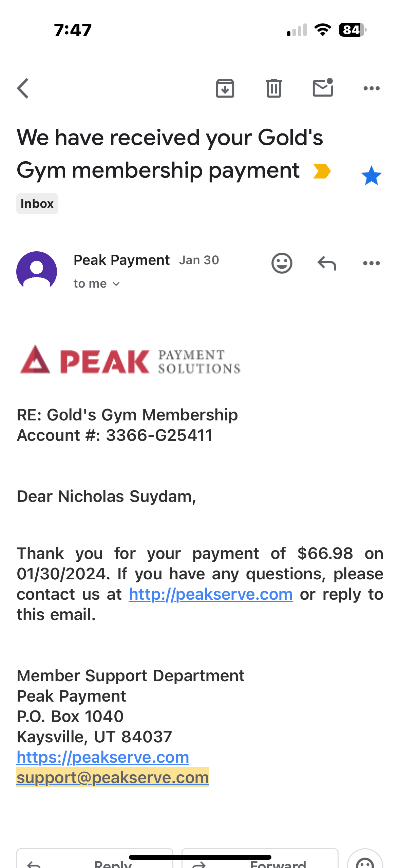Go back using the left chevron arrow

(x=23, y=88)
